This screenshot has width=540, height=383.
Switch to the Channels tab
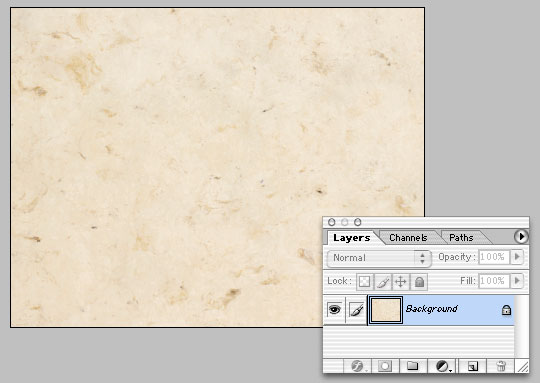(408, 238)
